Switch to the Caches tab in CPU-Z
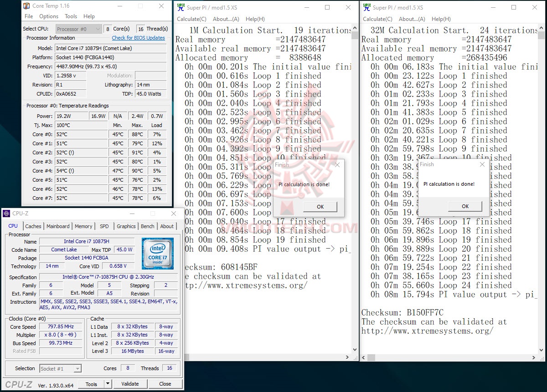The image size is (547, 392). (x=33, y=226)
